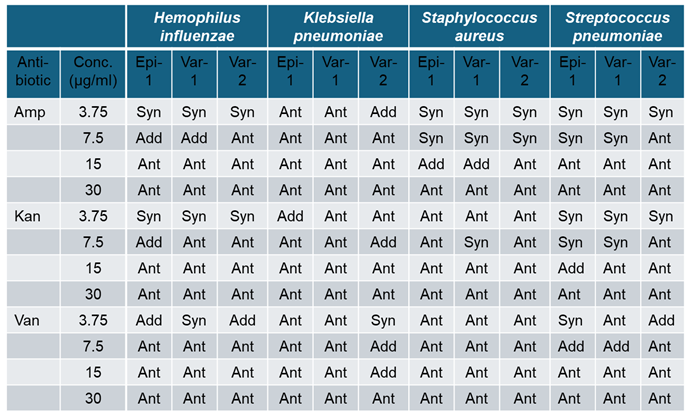
Task: Click the 3.75 concentration cell in Kan row
Action: (91, 216)
